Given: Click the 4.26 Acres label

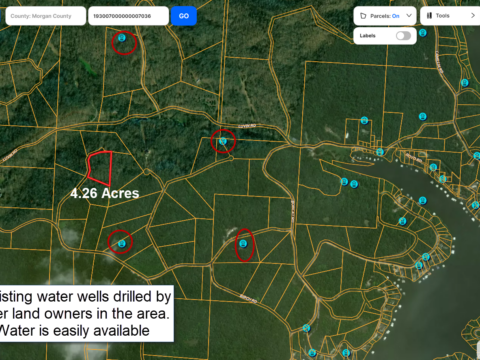Looking at the screenshot, I should (x=105, y=193).
